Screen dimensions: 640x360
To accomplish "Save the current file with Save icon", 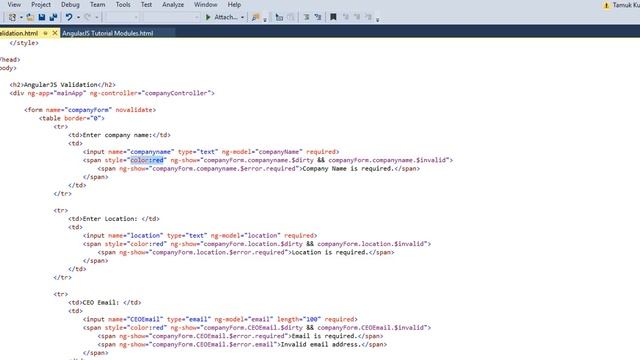I will 42,17.
